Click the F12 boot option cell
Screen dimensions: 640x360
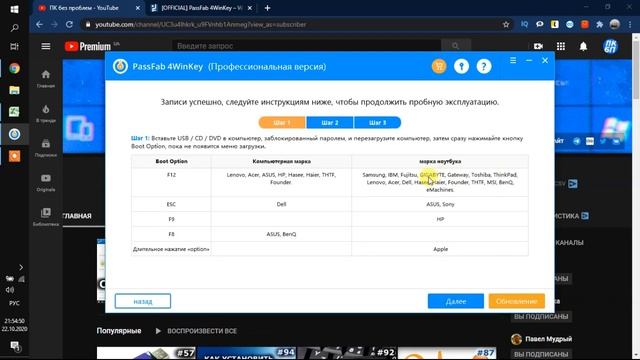(x=171, y=182)
